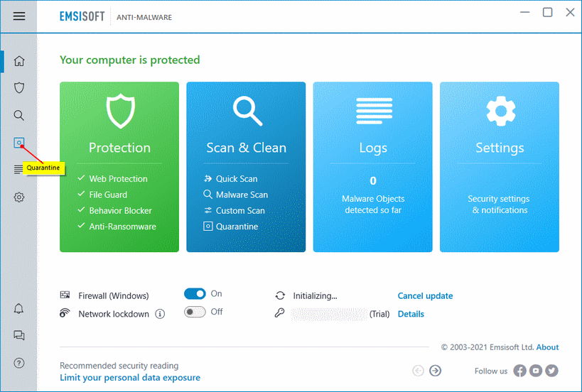The width and height of the screenshot is (582, 392).
Task: Turn off the Firewall (Windows) toggle
Action: point(195,294)
